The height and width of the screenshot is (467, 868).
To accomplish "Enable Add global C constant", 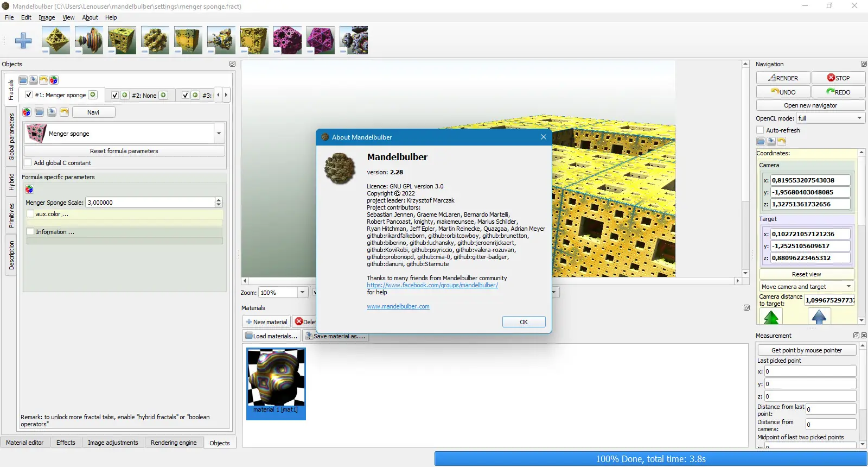I will click(28, 163).
